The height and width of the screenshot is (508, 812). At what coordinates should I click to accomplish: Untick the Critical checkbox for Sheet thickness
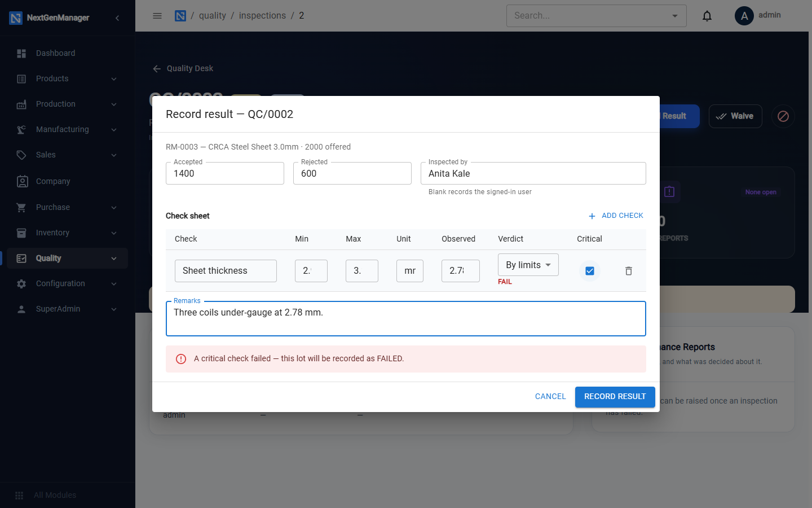pos(590,271)
